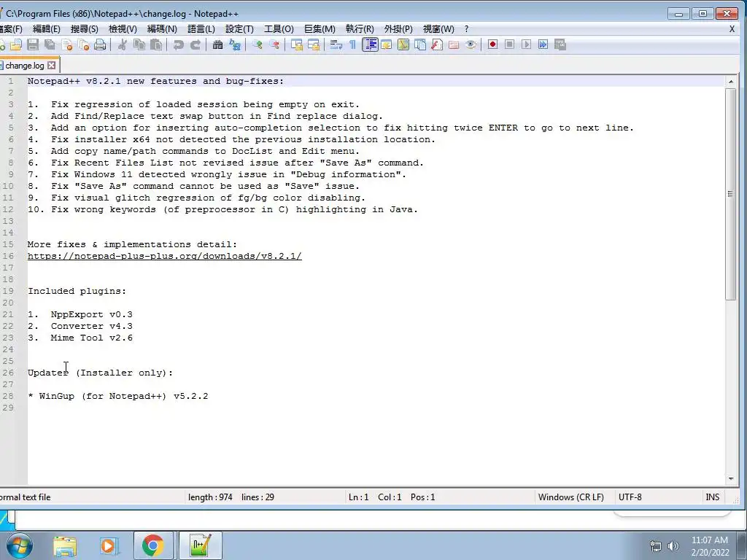
Task: Open the 語言(L) menu
Action: [x=201, y=29]
